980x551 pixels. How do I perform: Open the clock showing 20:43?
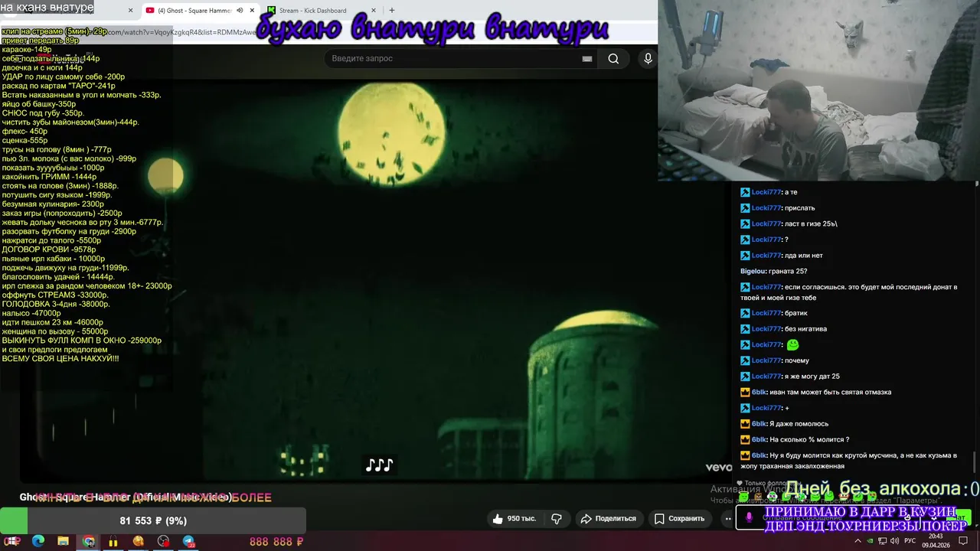tap(936, 541)
